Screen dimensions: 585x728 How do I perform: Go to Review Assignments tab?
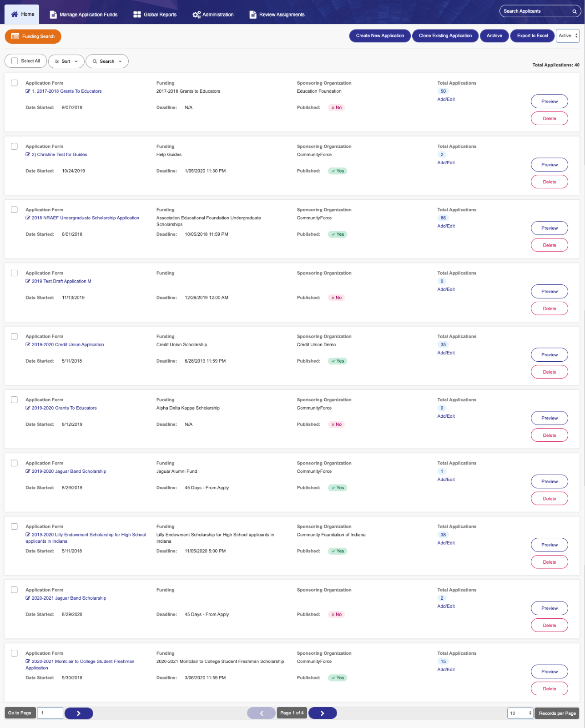(x=277, y=15)
